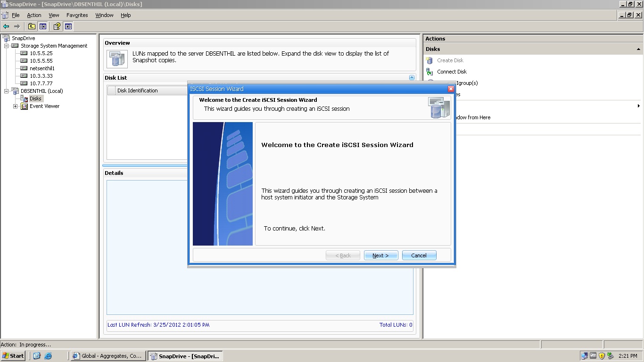644x362 pixels.
Task: Click the icon beside storage system 10.5.5.55
Action: coord(24,61)
